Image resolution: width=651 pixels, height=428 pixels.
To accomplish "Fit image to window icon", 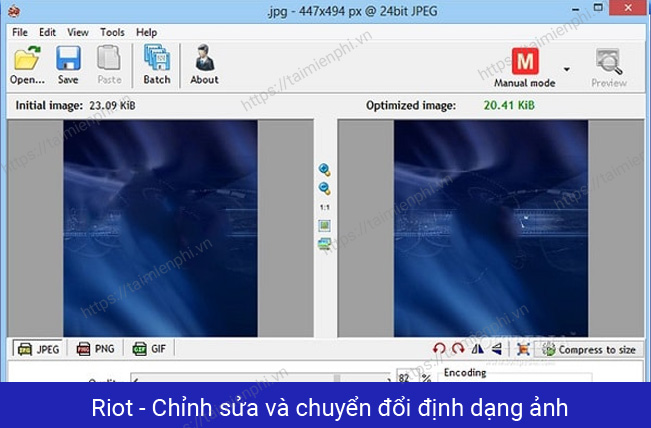I will tap(324, 225).
